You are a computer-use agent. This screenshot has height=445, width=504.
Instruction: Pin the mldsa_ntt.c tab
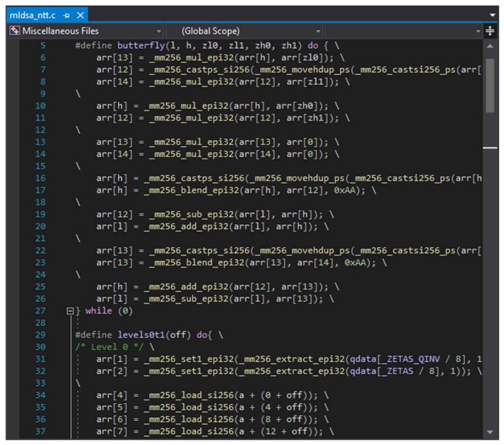click(67, 15)
